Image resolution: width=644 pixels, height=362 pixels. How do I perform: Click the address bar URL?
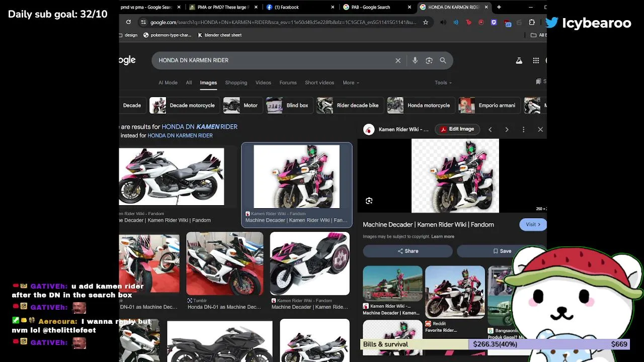[x=283, y=22]
